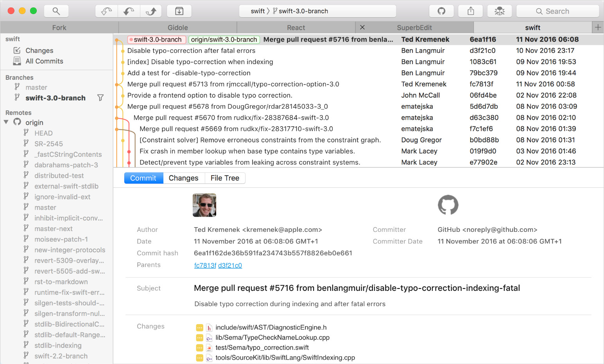The image size is (604, 364).
Task: Click in the toolbar Search field
Action: click(x=557, y=11)
